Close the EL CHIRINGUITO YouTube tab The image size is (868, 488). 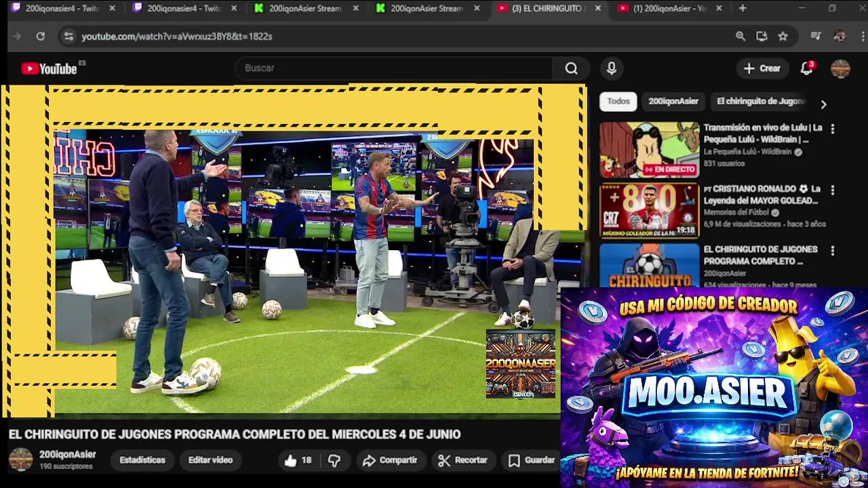597,8
